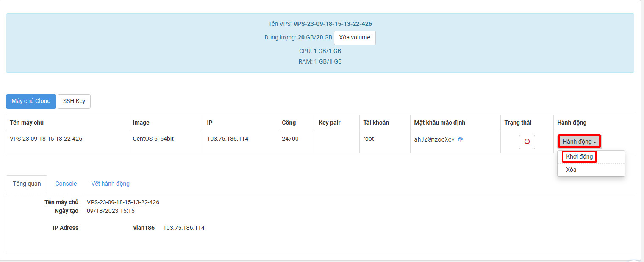Click the Dung lượng 20 GB/20 GB text
This screenshot has height=262, width=644.
tap(298, 37)
